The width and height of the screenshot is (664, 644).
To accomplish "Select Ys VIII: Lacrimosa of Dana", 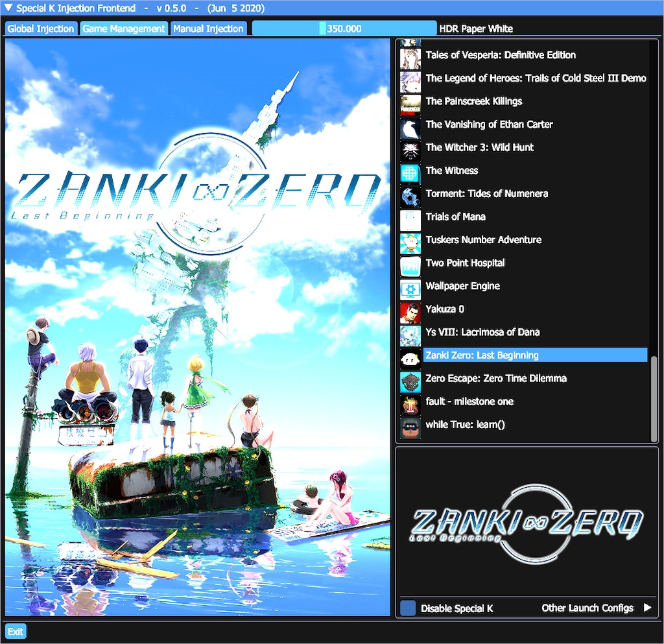I will point(482,332).
